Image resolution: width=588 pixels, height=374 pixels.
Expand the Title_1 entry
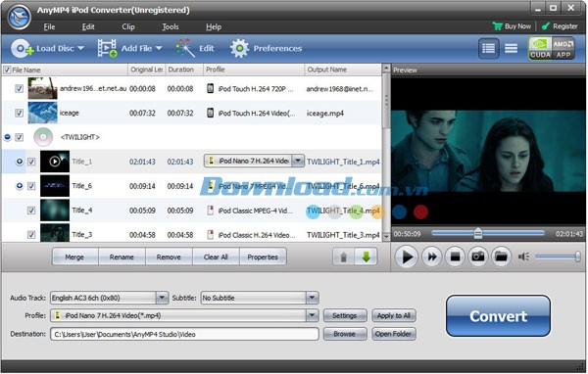point(20,162)
